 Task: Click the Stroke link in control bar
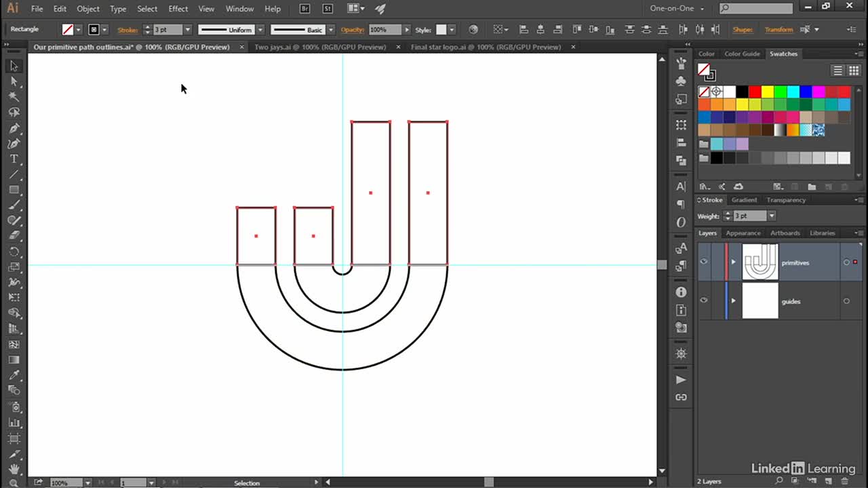click(x=127, y=30)
